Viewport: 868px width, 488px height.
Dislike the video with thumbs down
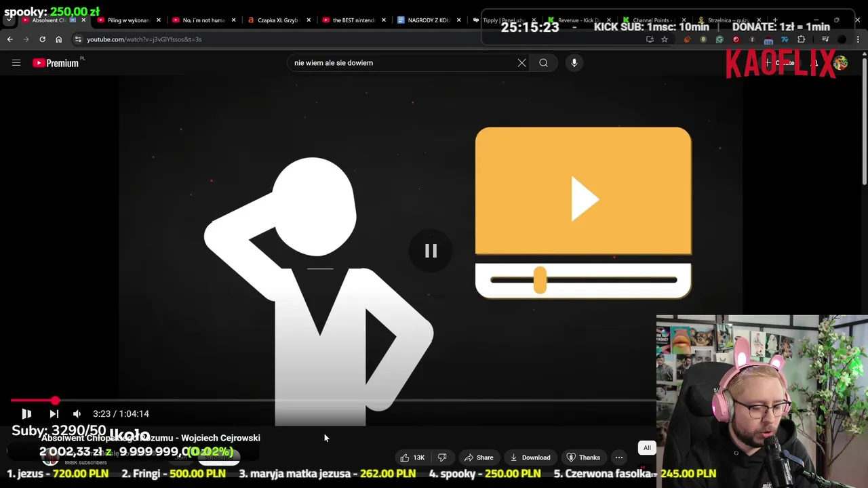[x=442, y=457]
